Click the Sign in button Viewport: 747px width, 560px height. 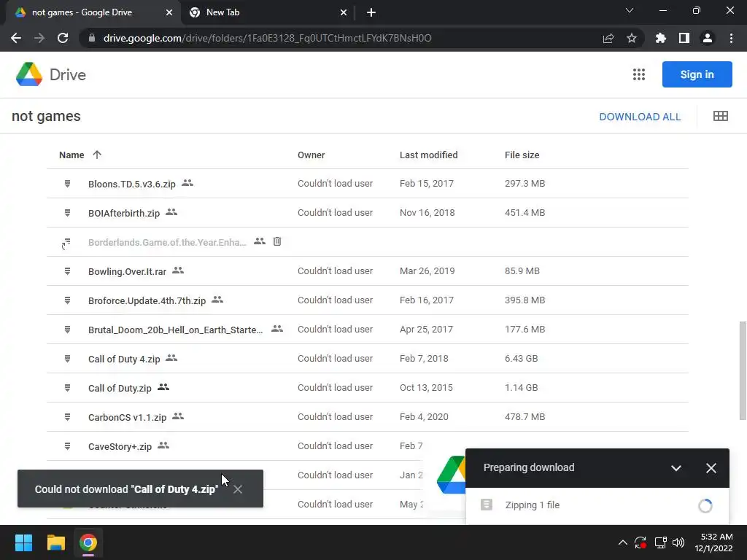[x=697, y=74]
